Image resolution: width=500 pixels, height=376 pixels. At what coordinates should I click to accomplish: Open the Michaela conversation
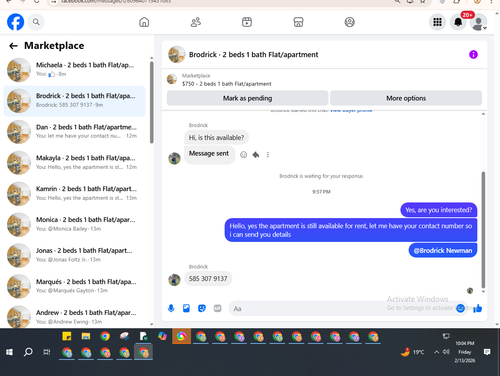(x=74, y=69)
